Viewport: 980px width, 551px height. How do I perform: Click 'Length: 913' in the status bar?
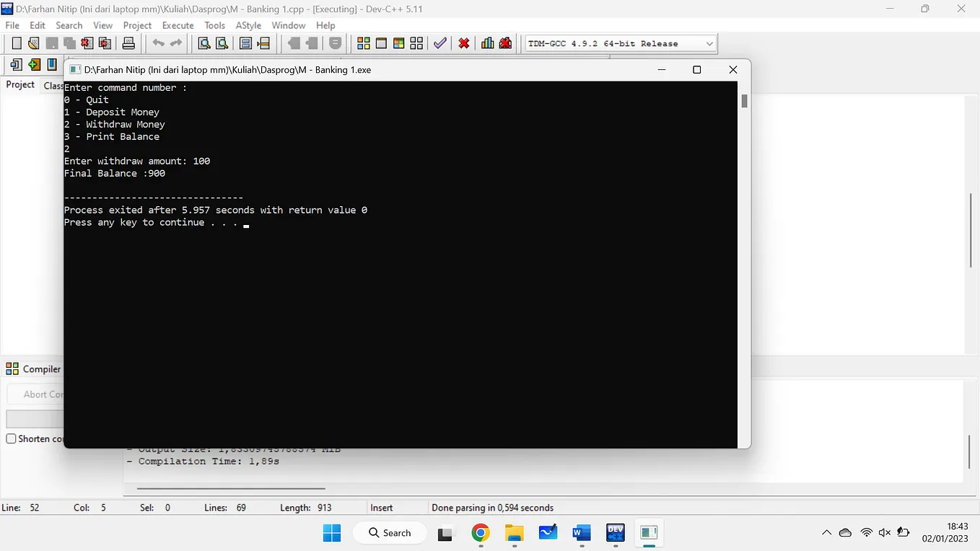306,508
